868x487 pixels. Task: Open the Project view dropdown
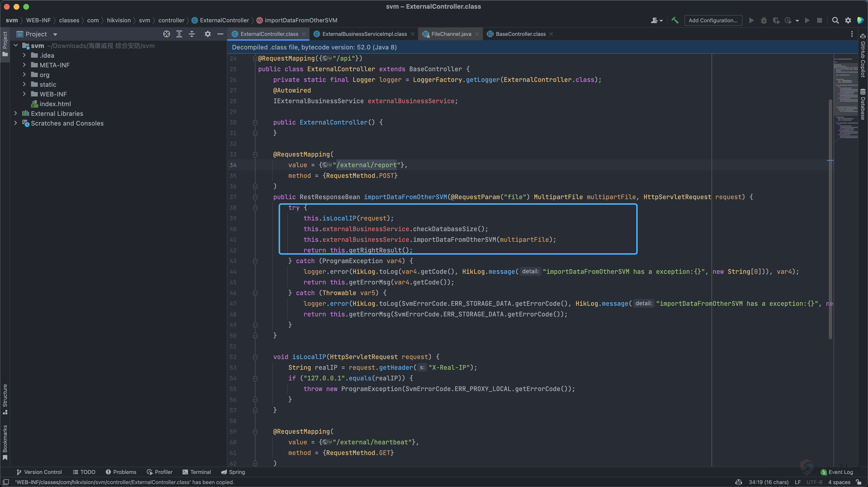click(x=55, y=34)
